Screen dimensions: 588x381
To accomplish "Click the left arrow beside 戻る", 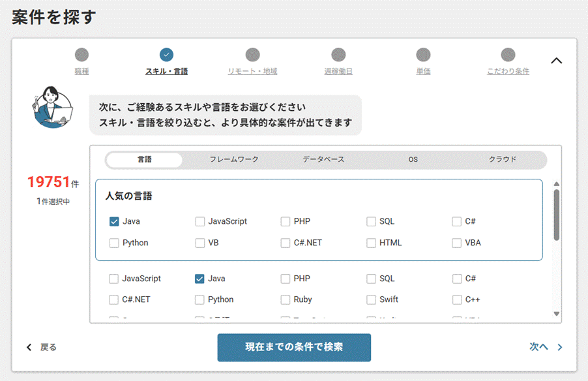I will (x=29, y=348).
